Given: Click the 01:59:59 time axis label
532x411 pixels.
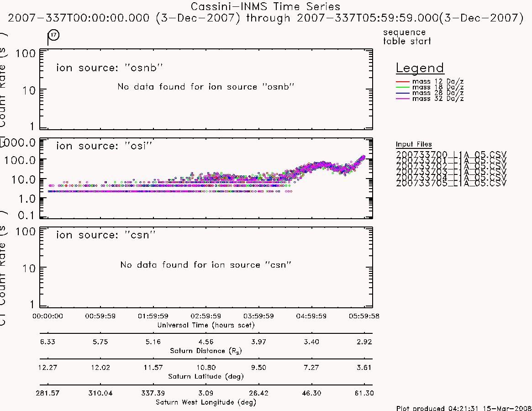Looking at the screenshot, I should 153,316.
